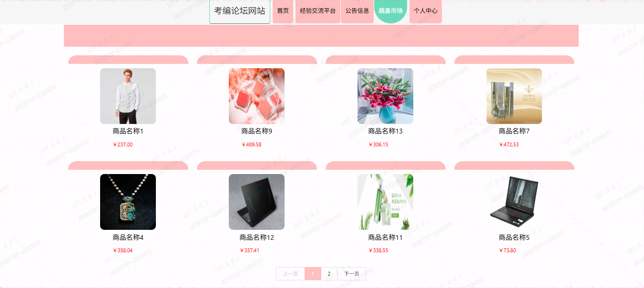Open 个人中心 in navigation bar
The image size is (644, 288).
pos(425,11)
